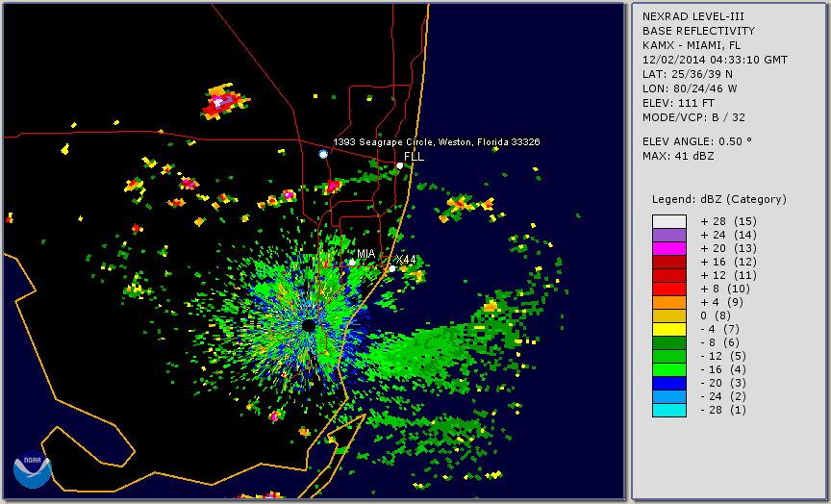Click the Weston address location marker
This screenshot has width=831, height=504.
point(323,154)
